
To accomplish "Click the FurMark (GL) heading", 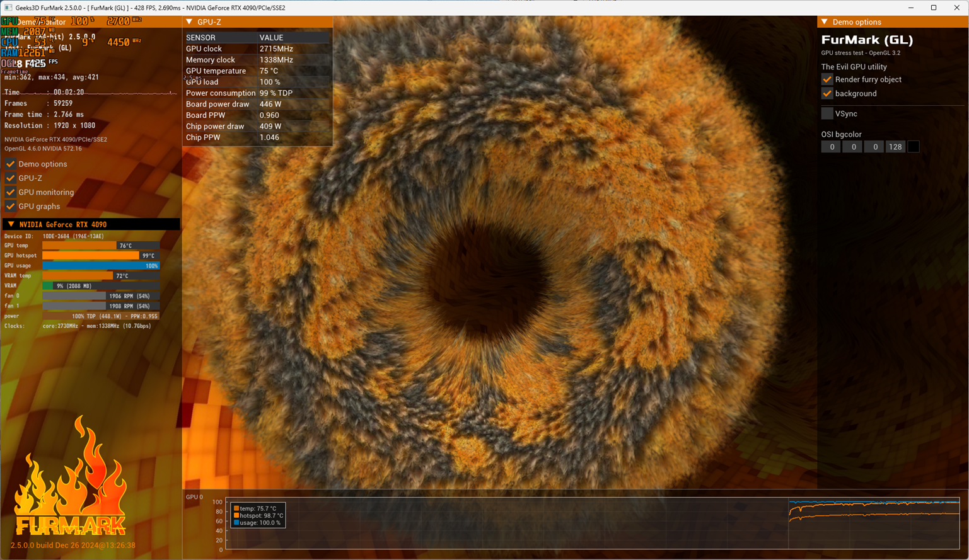I will pos(867,40).
